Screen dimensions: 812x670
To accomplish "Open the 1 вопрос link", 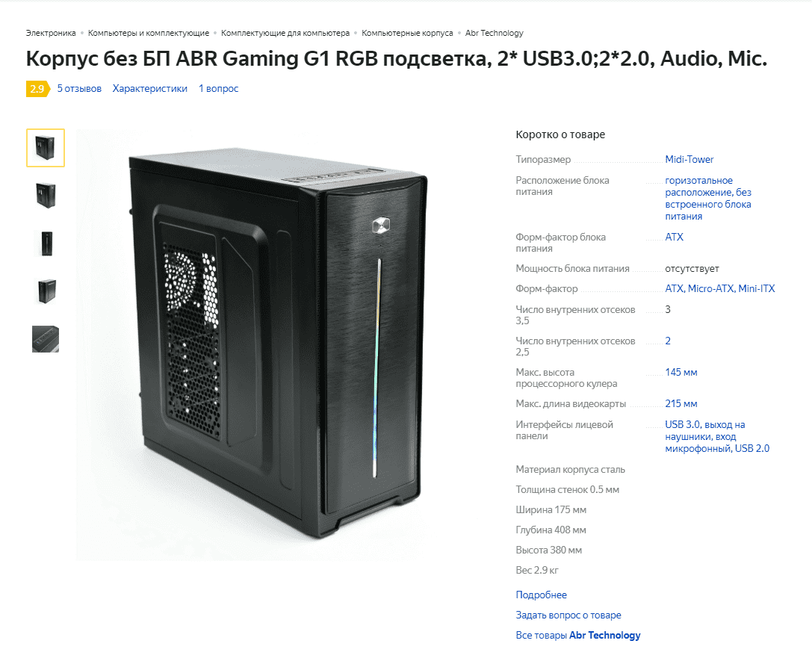I will coord(219,89).
